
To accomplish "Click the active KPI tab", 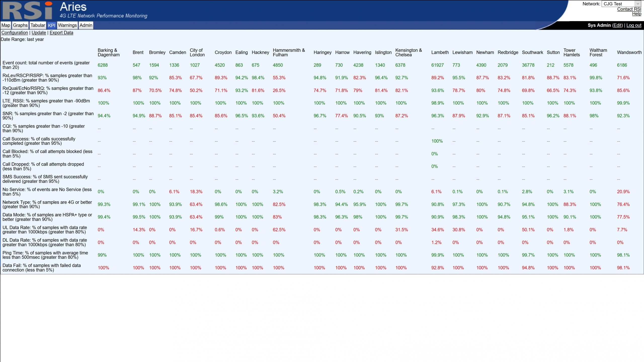I will pos(51,25).
